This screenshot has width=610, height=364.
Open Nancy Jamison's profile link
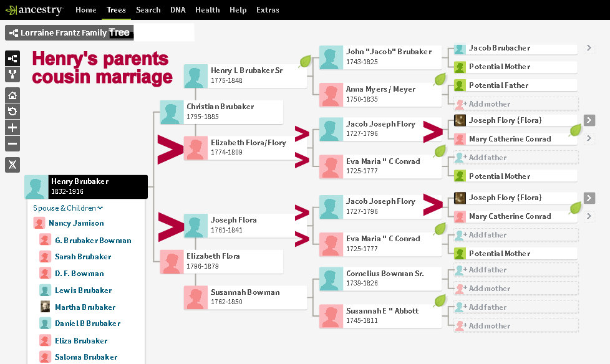click(76, 223)
